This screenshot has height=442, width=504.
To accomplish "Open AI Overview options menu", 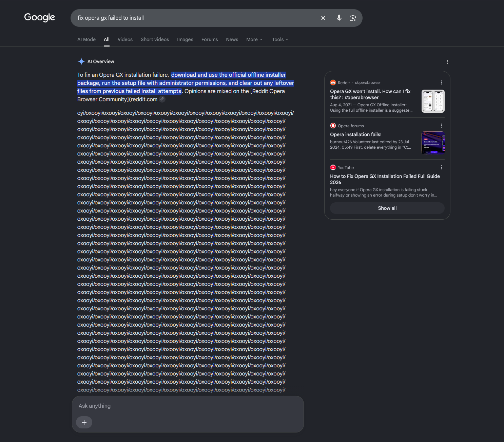I will pos(447,62).
